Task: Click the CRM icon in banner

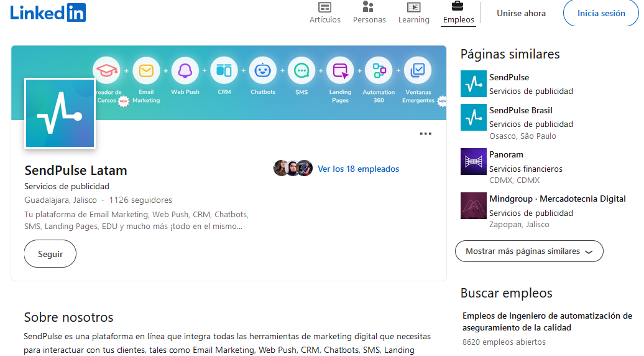Action: (x=224, y=70)
